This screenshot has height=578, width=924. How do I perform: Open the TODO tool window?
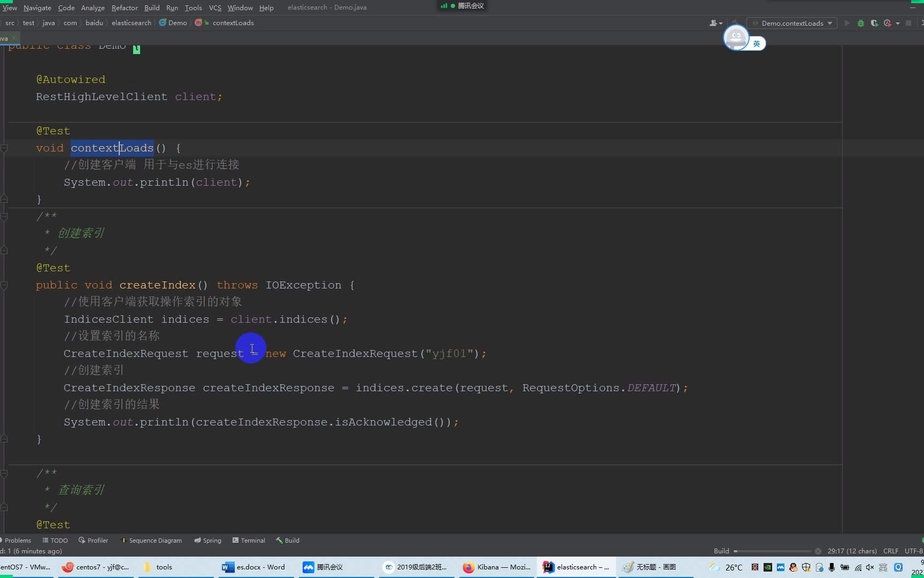pos(55,541)
